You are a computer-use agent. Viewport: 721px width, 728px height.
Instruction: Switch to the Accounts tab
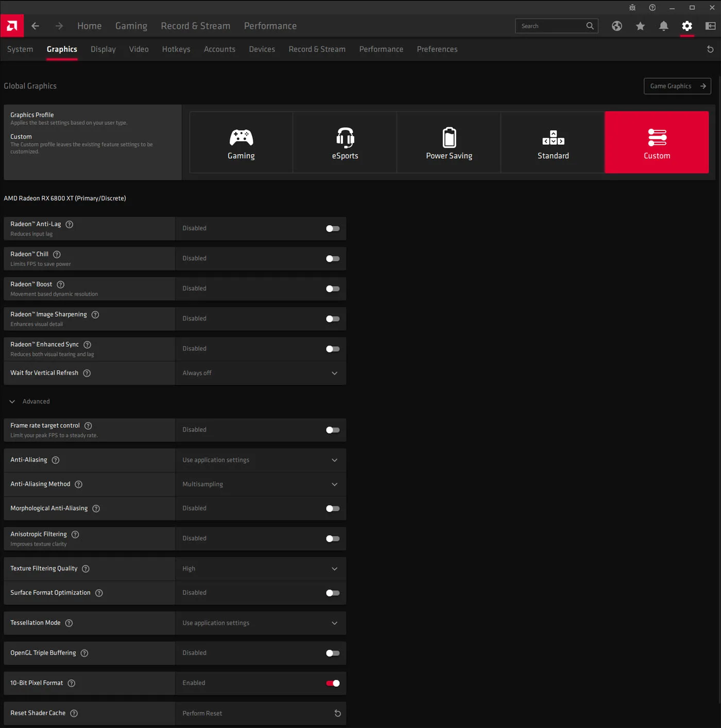pyautogui.click(x=219, y=49)
